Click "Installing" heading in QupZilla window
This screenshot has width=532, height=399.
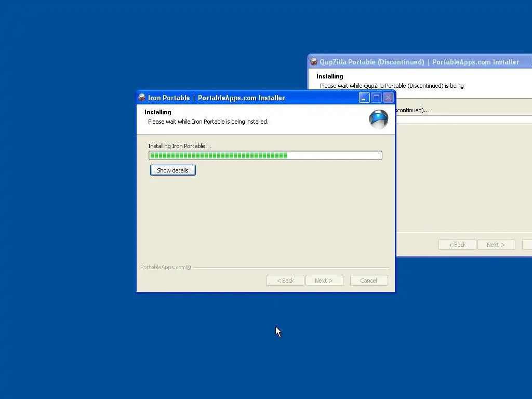tap(330, 76)
